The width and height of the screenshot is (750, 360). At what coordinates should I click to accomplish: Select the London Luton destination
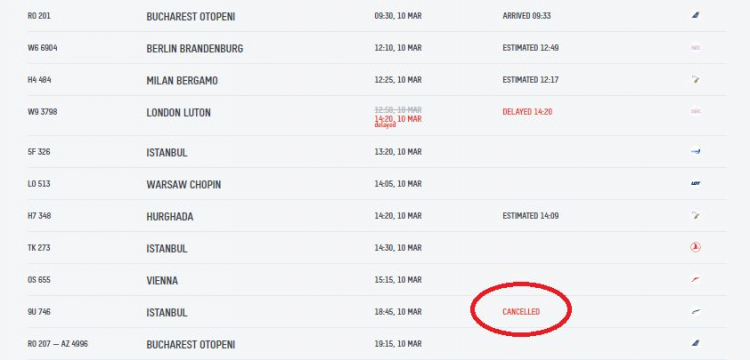coord(178,113)
